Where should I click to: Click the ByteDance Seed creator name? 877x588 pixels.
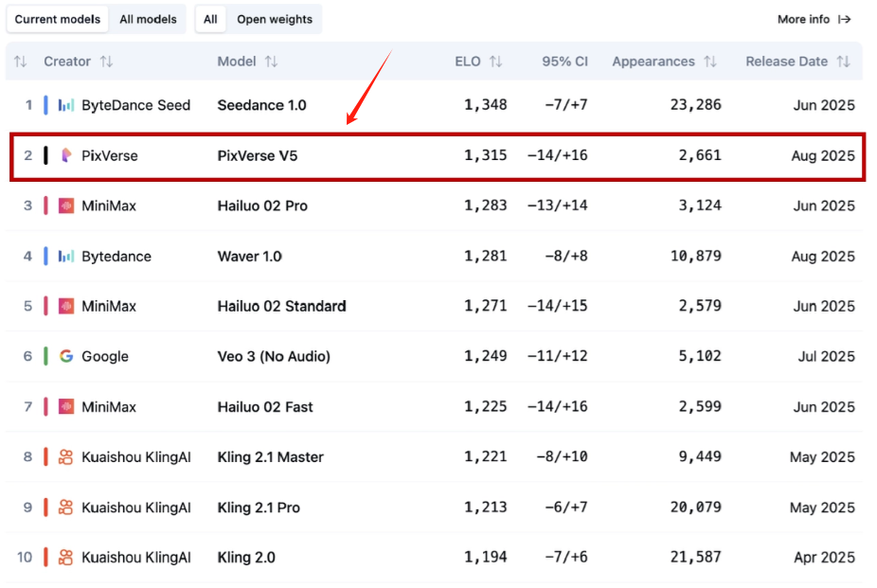click(136, 105)
